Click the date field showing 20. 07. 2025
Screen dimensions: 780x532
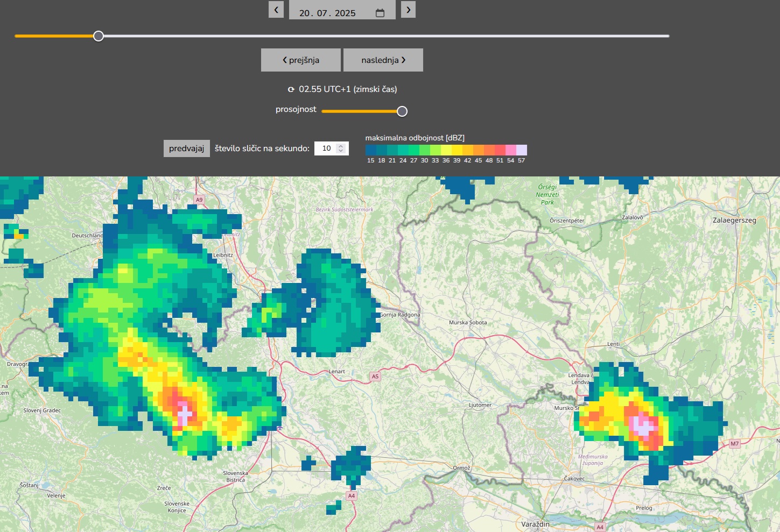tap(327, 13)
